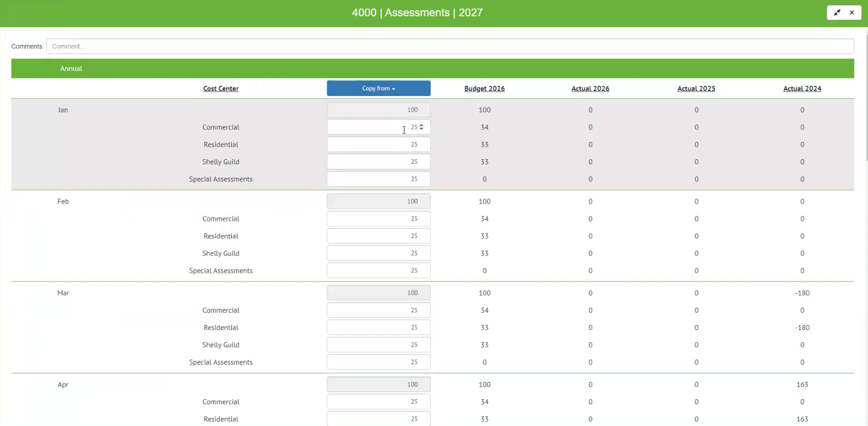Edit the Feb Residential budget field
The width and height of the screenshot is (868, 426).
click(379, 236)
